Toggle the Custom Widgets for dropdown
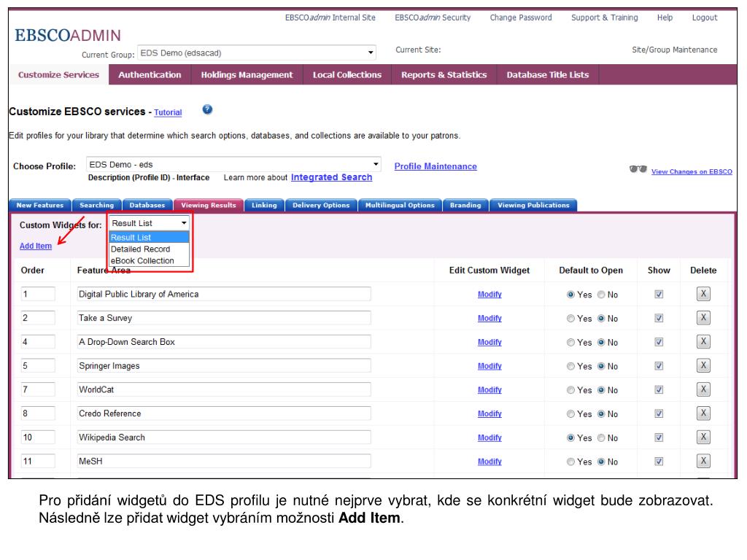 point(150,223)
